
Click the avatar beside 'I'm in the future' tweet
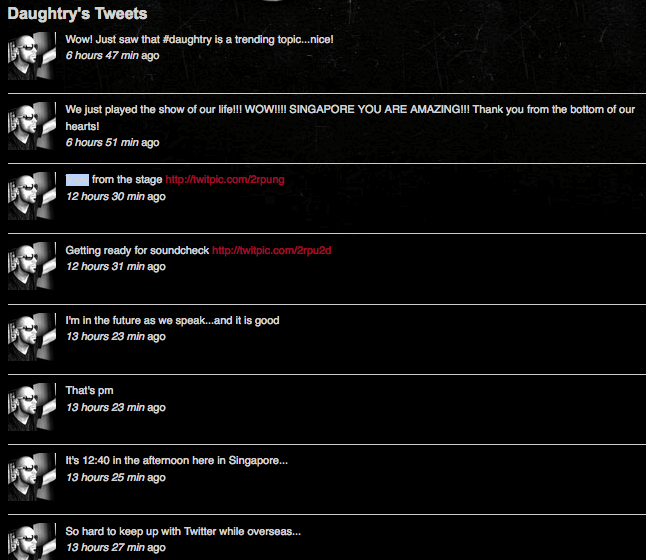32,337
